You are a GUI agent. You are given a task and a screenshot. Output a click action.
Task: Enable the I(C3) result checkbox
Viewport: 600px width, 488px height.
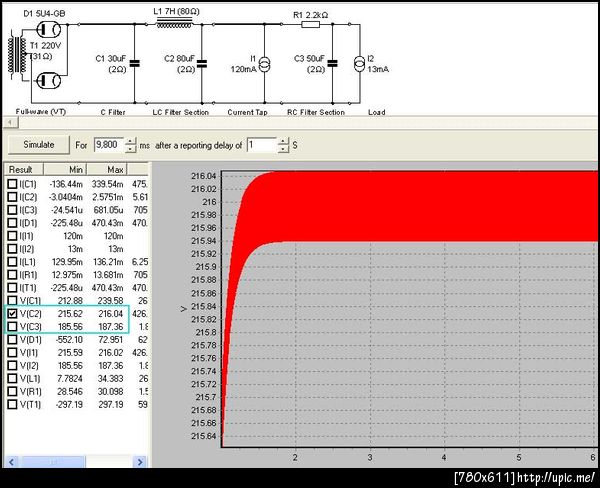13,210
